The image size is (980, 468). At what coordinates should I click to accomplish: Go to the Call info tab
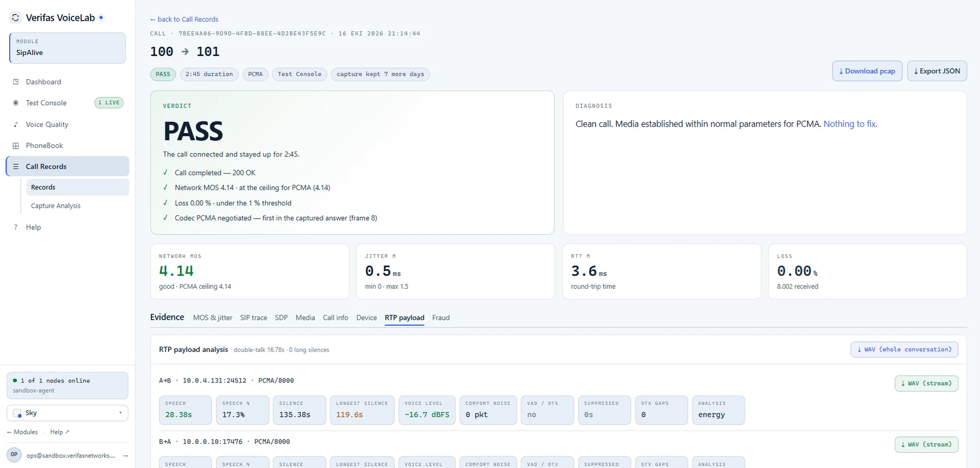[335, 318]
